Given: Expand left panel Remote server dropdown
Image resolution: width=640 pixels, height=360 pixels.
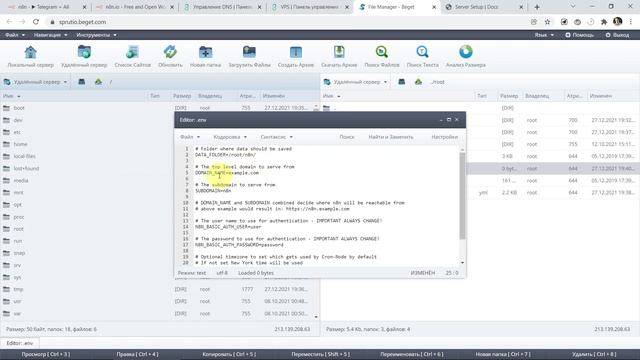Looking at the screenshot, I should [x=36, y=82].
